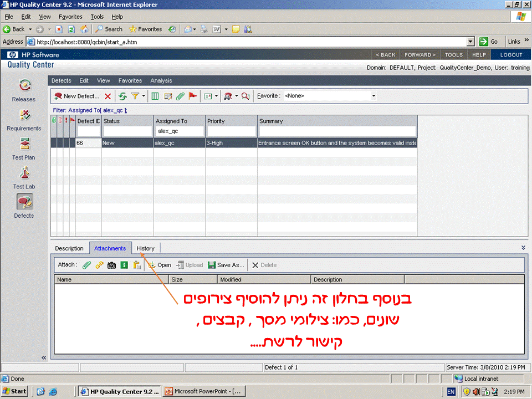Viewport: 532px width, 399px height.
Task: Click the Defect Details icon
Action: 168,96
